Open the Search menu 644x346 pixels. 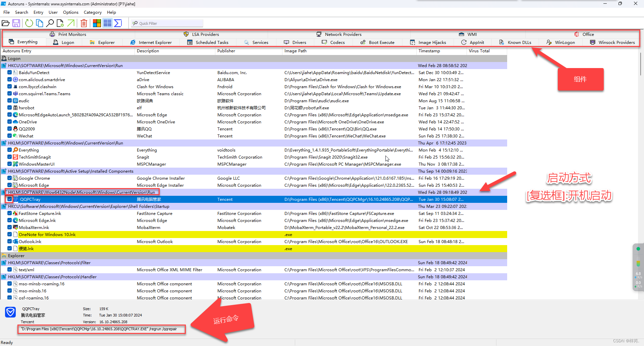tap(21, 12)
